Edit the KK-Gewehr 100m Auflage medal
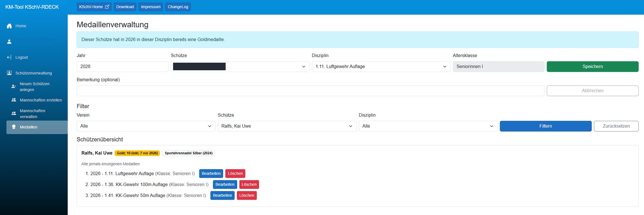This screenshot has height=215, width=644. (x=225, y=185)
